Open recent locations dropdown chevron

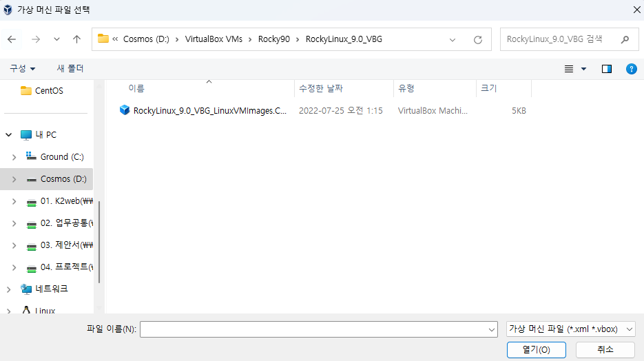click(x=56, y=39)
